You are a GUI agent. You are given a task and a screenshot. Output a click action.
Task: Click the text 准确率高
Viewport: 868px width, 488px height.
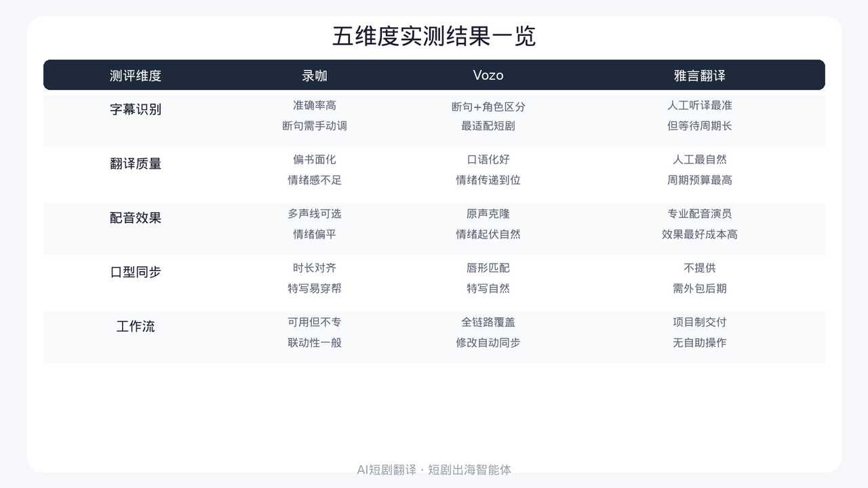tap(315, 105)
